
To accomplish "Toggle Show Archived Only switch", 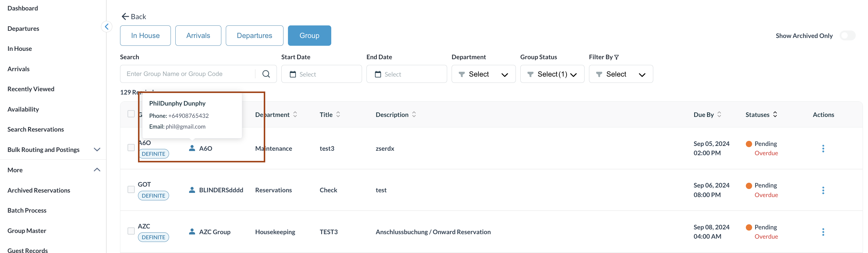I will pyautogui.click(x=847, y=36).
